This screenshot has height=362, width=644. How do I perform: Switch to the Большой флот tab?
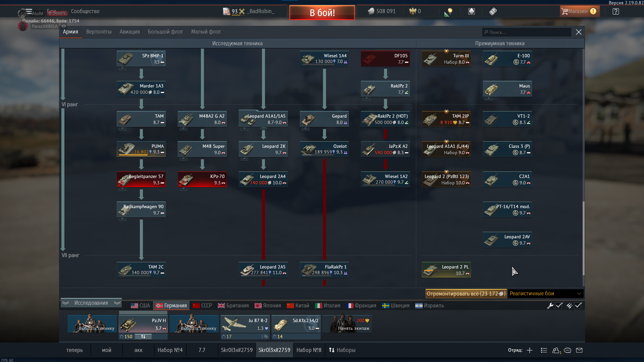[x=165, y=32]
